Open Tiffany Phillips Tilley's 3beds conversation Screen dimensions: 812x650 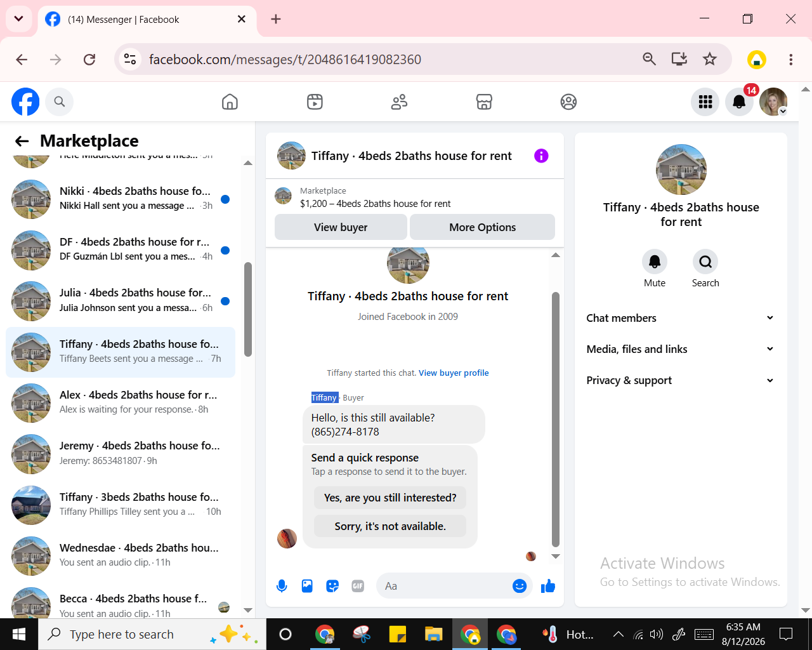(121, 505)
